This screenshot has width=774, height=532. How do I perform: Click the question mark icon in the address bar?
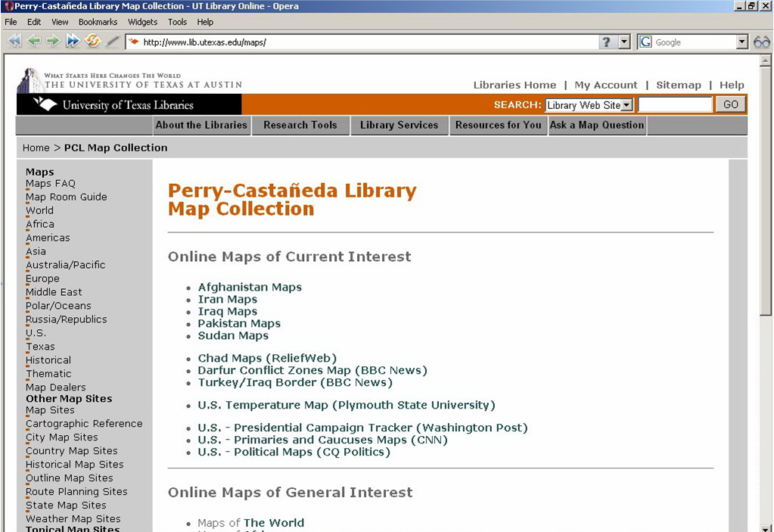pyautogui.click(x=606, y=42)
